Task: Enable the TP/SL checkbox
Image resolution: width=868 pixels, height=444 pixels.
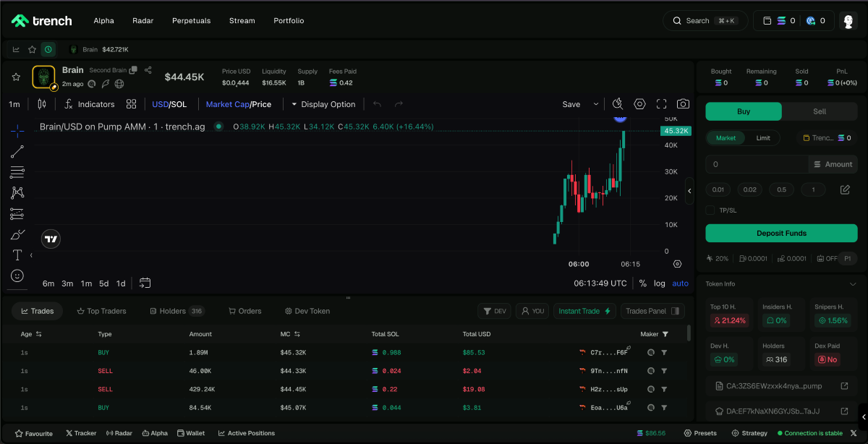Action: 710,210
